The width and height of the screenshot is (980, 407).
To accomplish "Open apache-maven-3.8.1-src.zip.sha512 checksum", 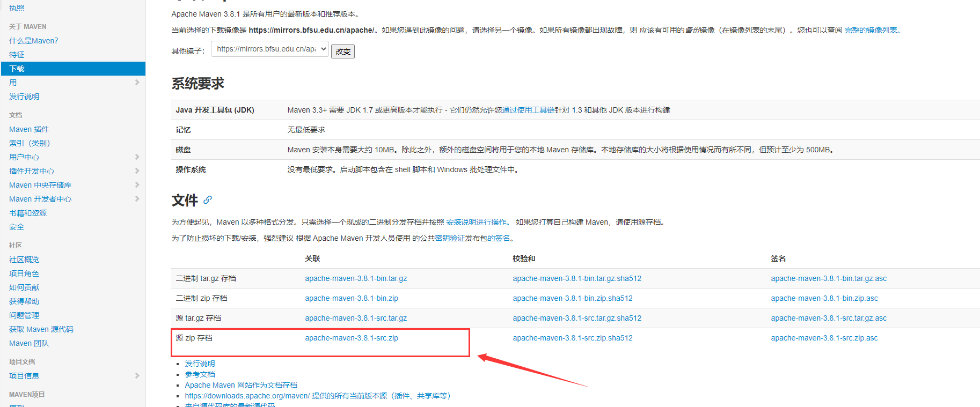I will (x=573, y=338).
